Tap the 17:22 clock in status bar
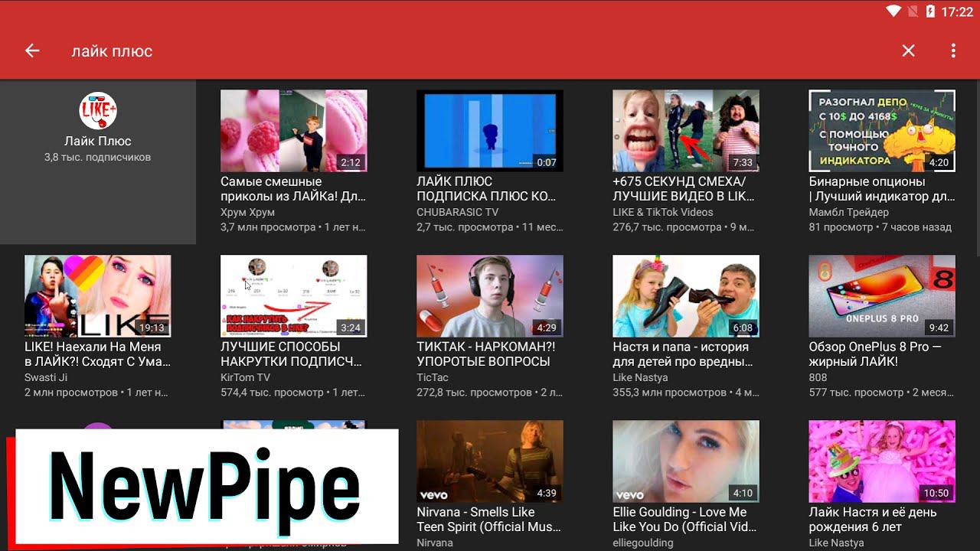The image size is (980, 551). pyautogui.click(x=956, y=11)
